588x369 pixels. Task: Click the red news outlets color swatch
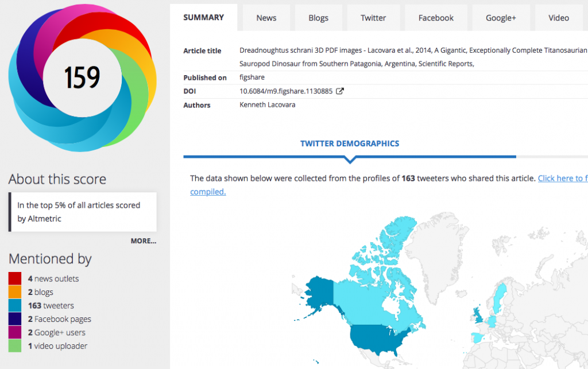point(15,279)
